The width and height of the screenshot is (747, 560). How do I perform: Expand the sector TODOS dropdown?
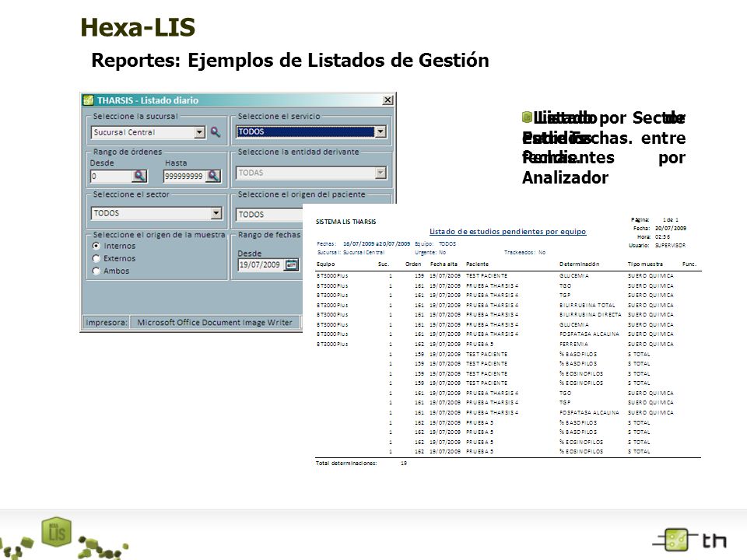[x=216, y=213]
